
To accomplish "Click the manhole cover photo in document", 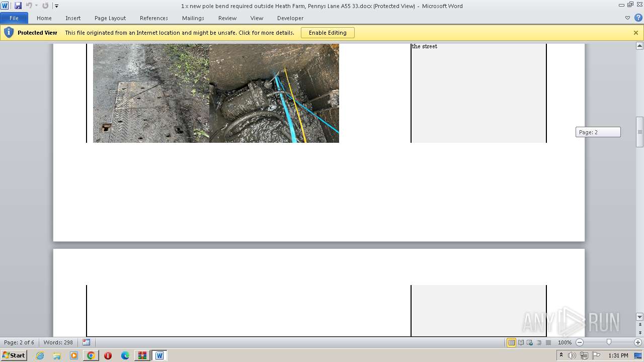I will click(151, 93).
